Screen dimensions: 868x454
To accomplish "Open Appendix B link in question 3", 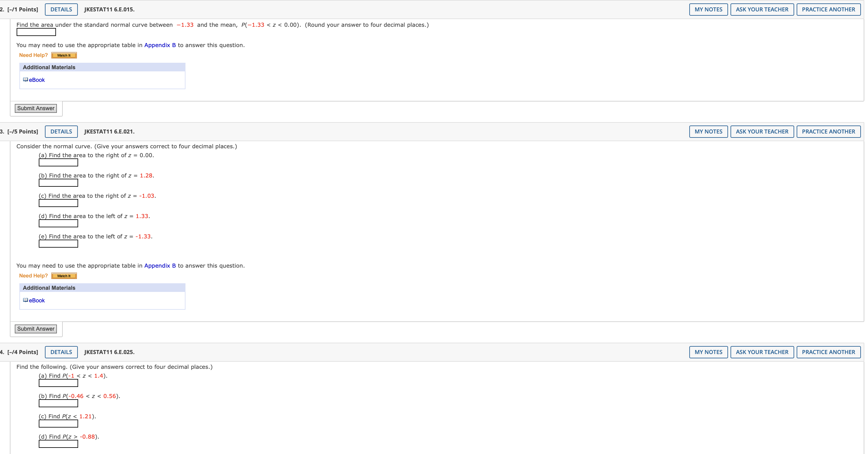I will click(160, 265).
